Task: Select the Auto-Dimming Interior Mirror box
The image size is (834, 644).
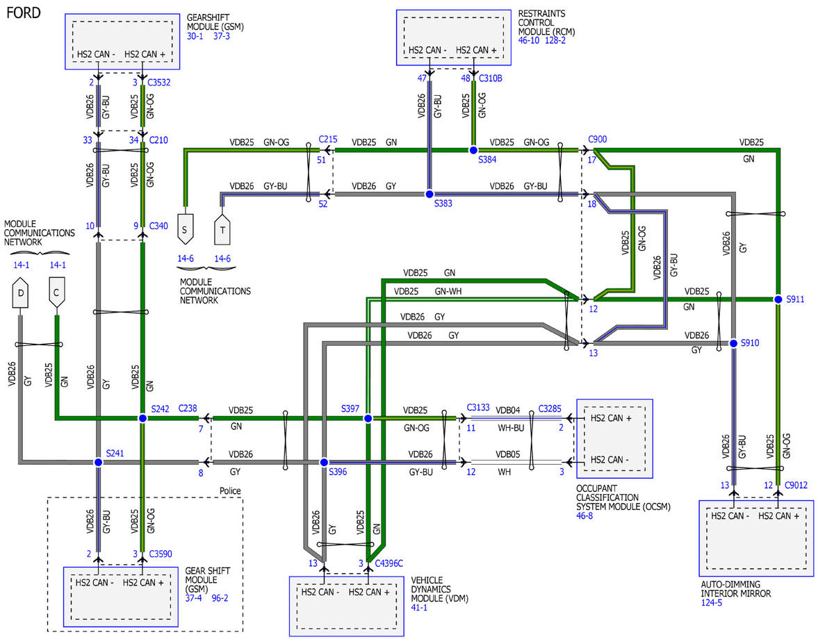Action: [x=756, y=538]
